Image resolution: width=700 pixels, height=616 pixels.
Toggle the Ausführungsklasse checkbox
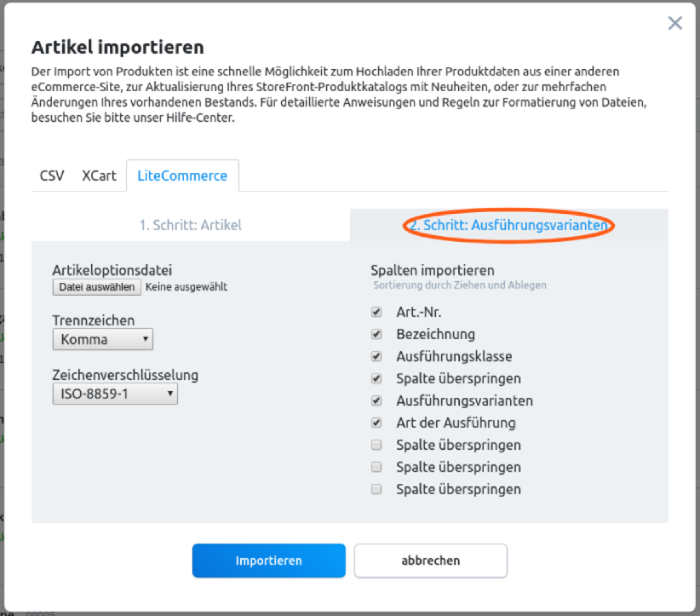tap(376, 356)
